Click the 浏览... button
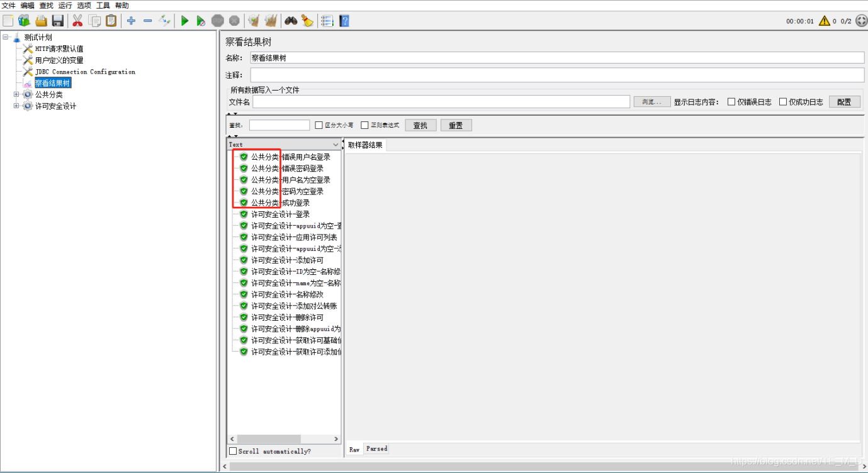Viewport: 868px width, 473px height. (x=652, y=102)
